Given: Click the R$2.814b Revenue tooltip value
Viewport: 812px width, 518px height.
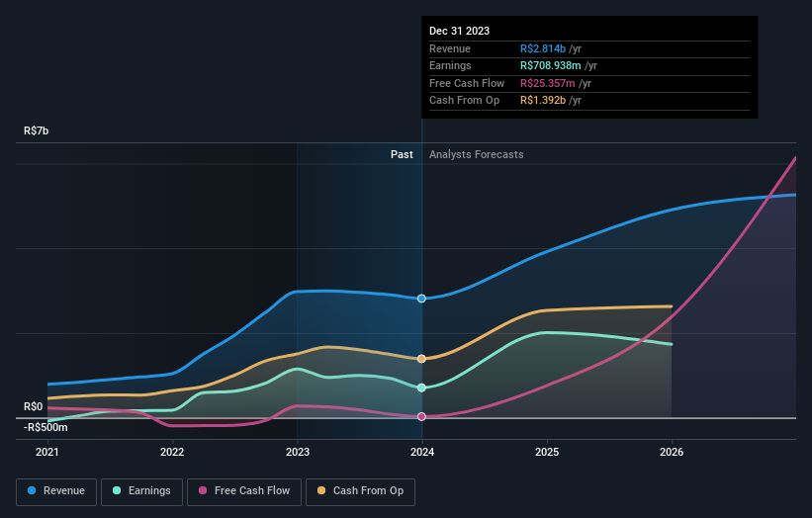Looking at the screenshot, I should 543,48.
